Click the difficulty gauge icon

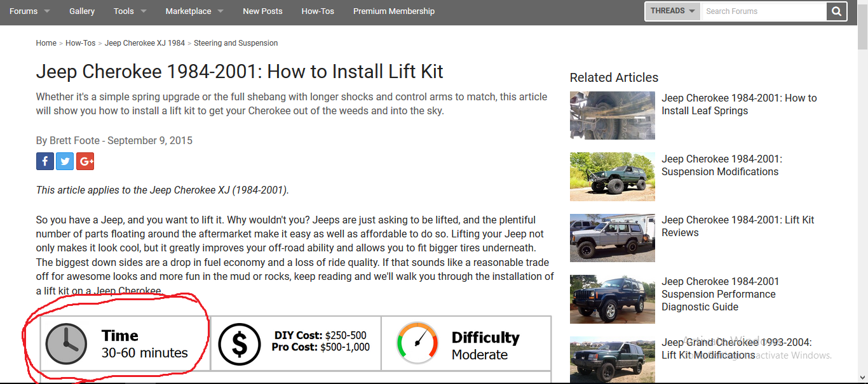pos(417,343)
